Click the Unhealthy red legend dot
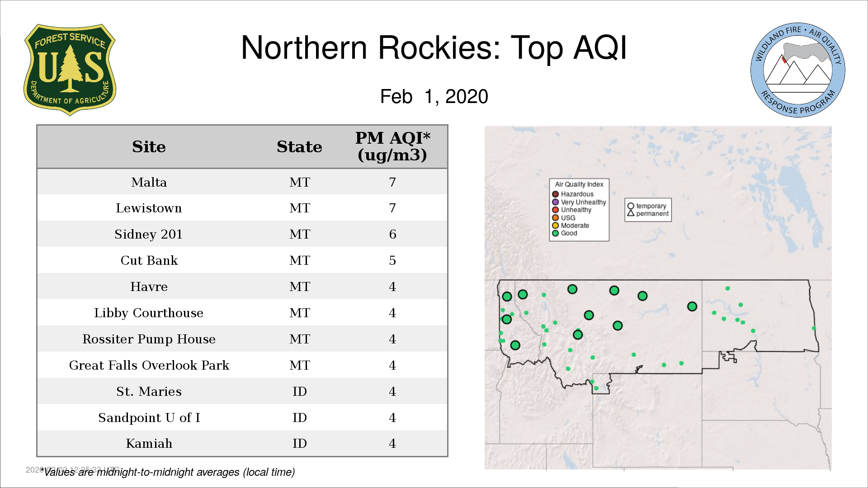 pos(556,210)
